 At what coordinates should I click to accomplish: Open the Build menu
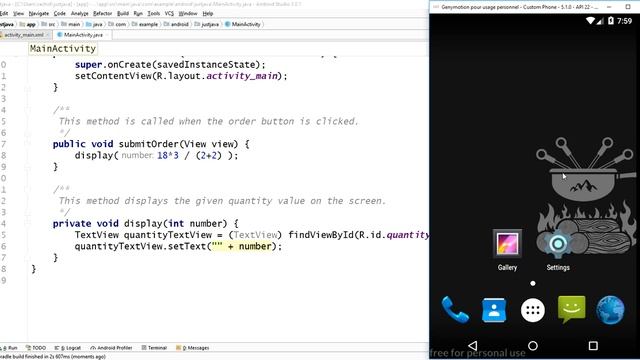[x=123, y=13]
